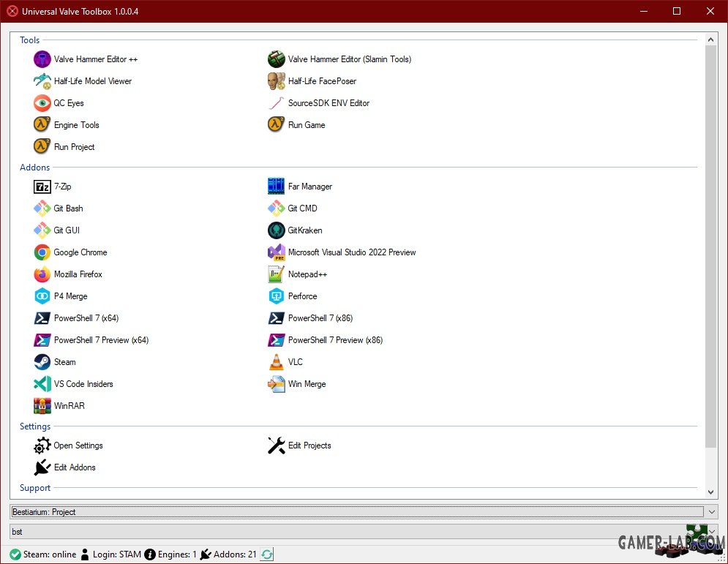This screenshot has height=564, width=728.
Task: Open the Steam icon
Action: (42, 362)
